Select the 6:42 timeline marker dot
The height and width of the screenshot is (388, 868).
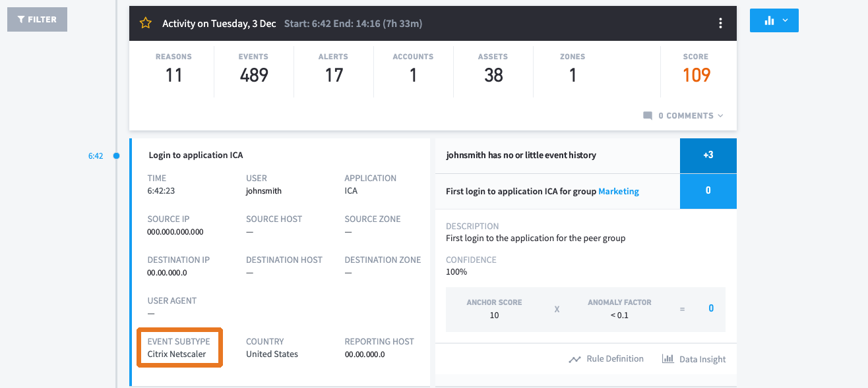coord(116,156)
